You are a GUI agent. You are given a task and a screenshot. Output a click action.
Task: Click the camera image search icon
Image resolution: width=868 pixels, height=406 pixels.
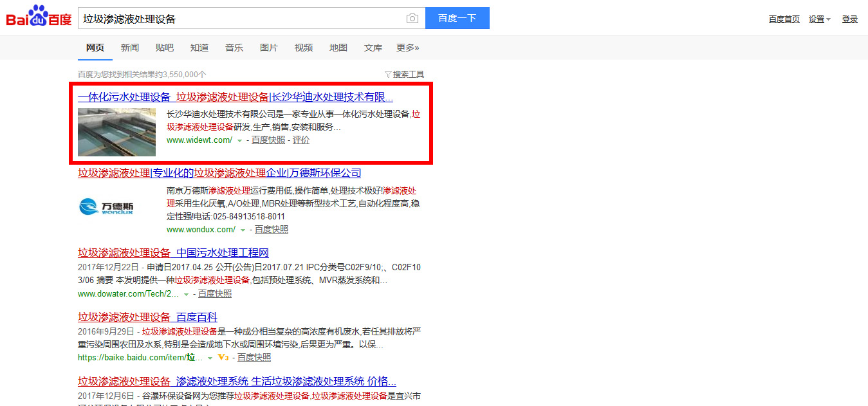(x=412, y=19)
